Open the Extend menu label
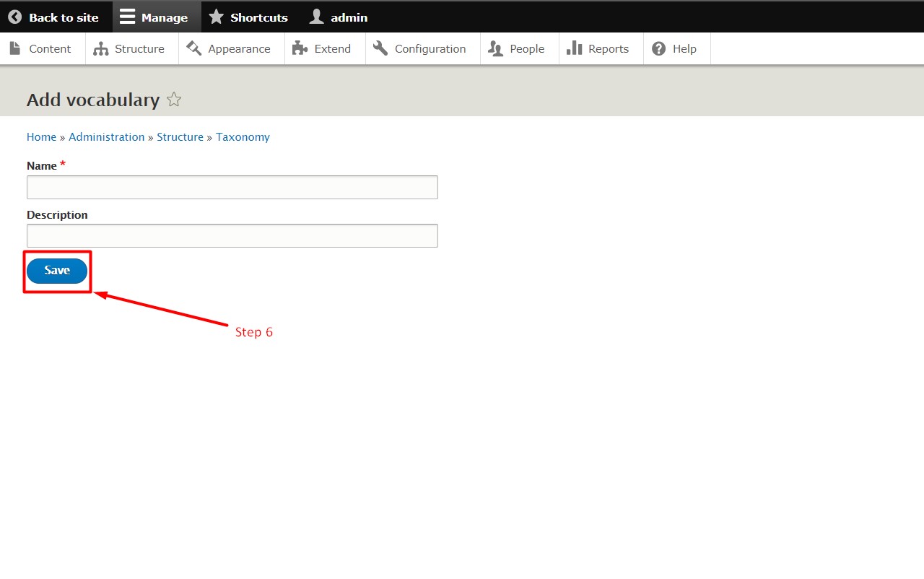 [x=333, y=49]
